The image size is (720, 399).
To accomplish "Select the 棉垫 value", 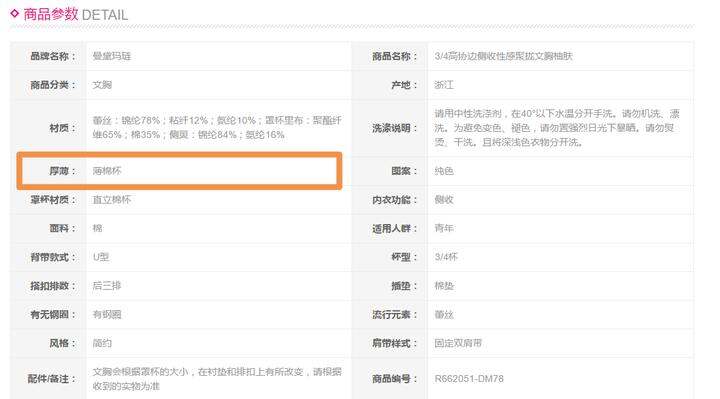I will tap(444, 286).
